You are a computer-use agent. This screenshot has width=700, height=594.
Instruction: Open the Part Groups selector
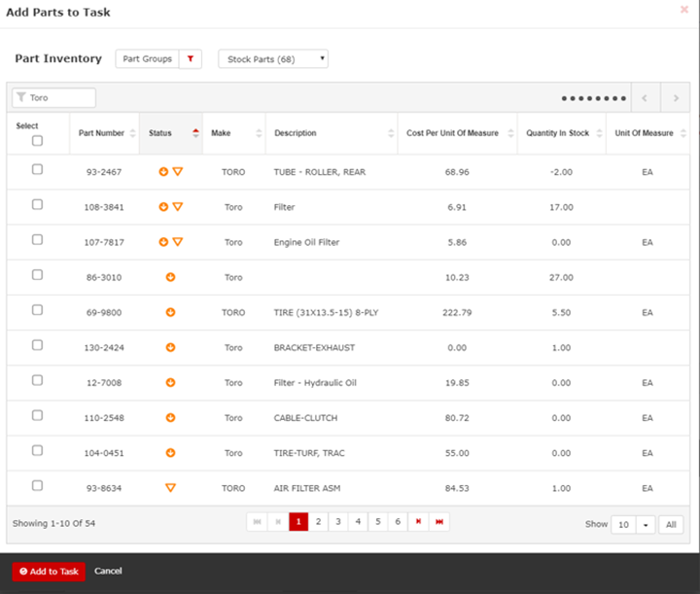[146, 59]
